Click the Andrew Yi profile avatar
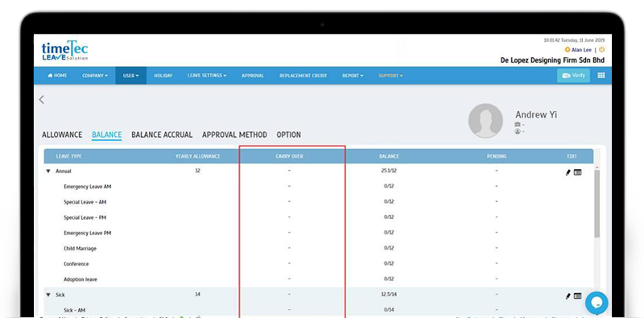The height and width of the screenshot is (318, 644). [485, 121]
